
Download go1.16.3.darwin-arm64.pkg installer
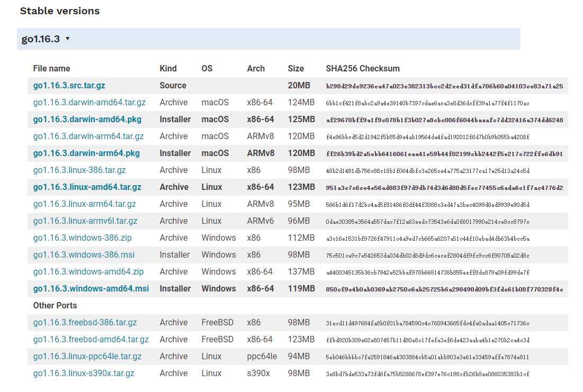(86, 153)
